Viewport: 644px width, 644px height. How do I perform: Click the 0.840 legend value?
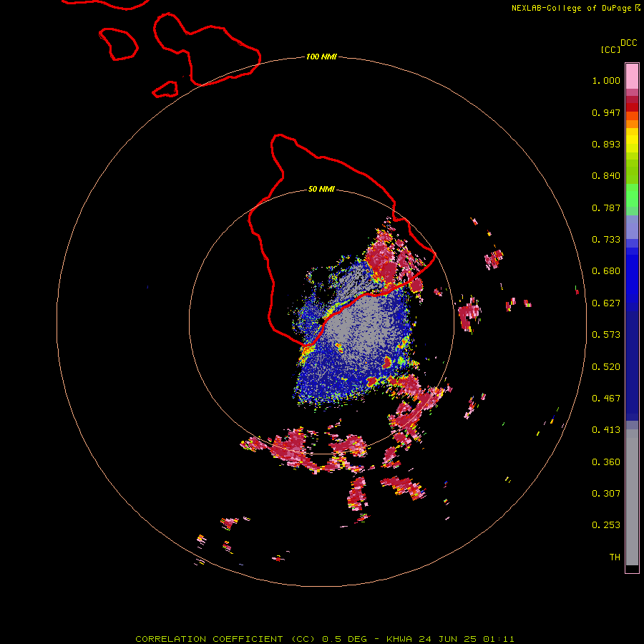coord(606,176)
